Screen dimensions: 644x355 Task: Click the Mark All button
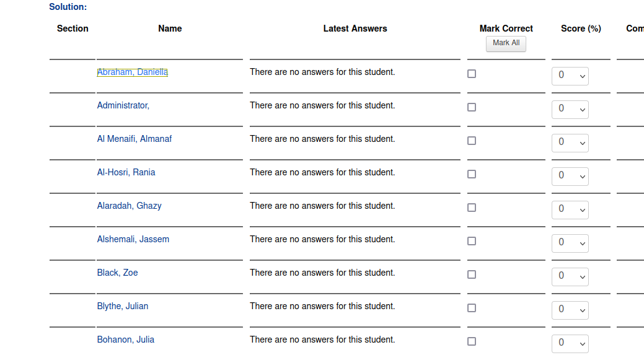[506, 43]
